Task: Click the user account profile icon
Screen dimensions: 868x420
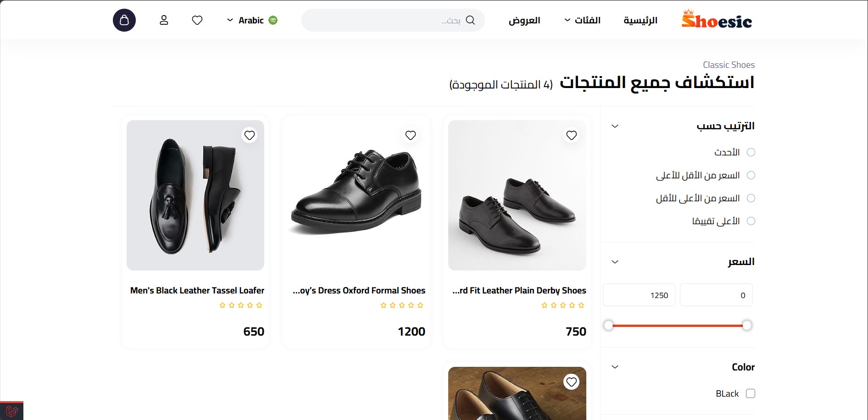Action: [x=164, y=20]
